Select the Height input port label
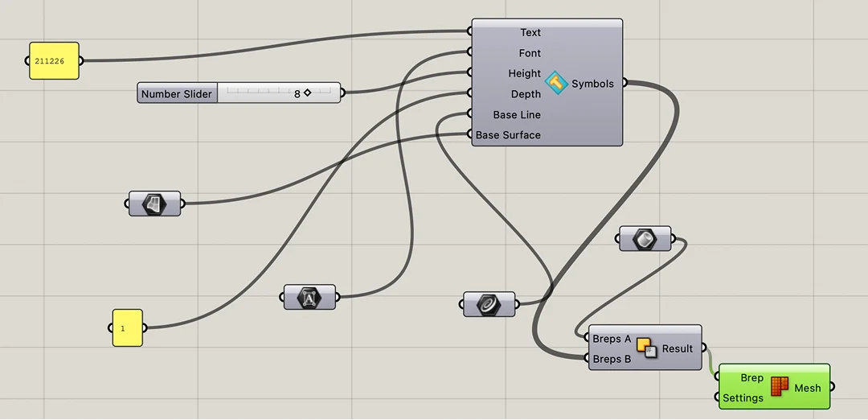The image size is (868, 420). click(x=524, y=74)
